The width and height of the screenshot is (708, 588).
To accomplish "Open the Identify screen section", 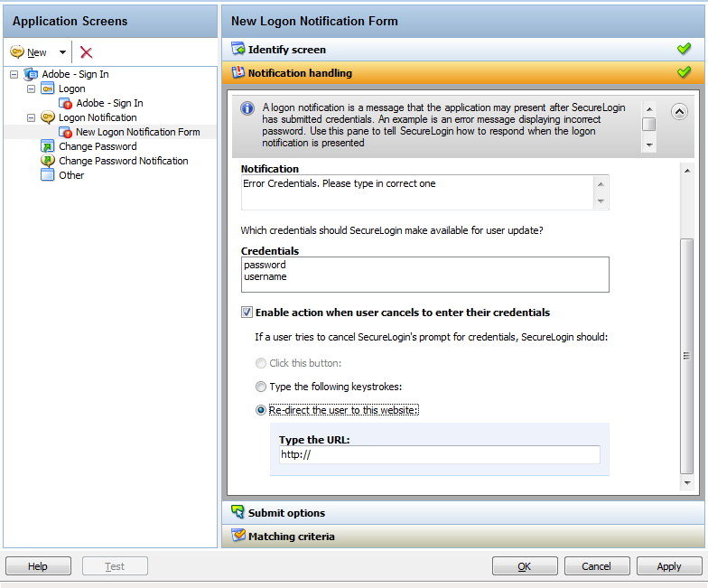I will [462, 50].
